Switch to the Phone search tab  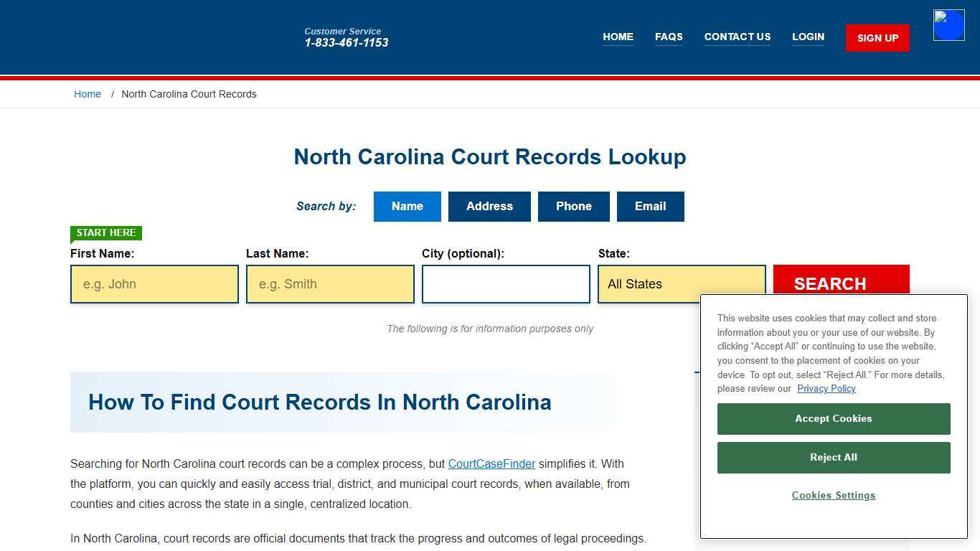573,206
